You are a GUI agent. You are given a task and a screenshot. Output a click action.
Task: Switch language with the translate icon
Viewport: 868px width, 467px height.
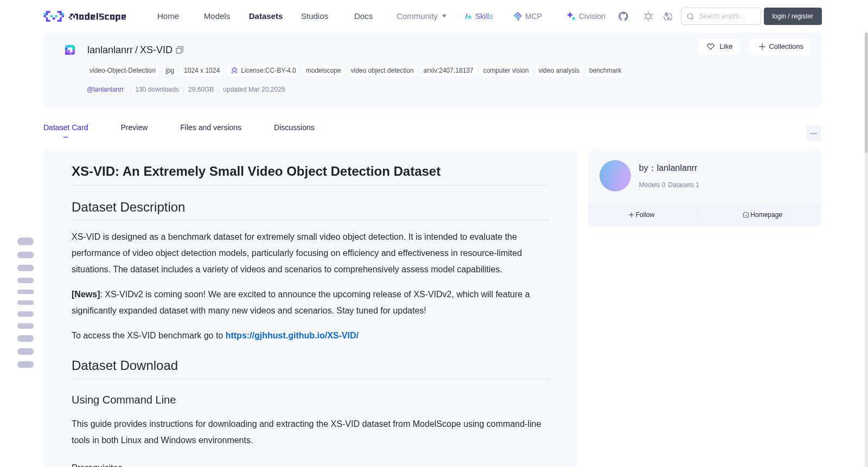click(x=668, y=16)
